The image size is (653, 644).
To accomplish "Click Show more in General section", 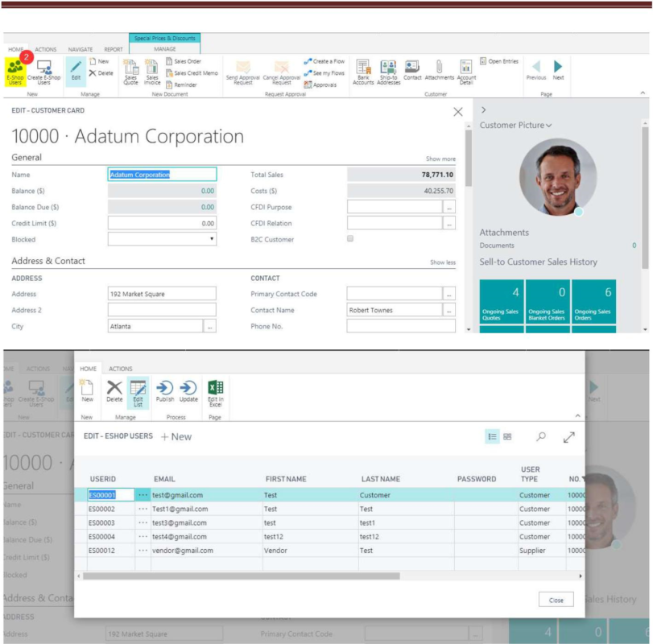I will (x=440, y=159).
